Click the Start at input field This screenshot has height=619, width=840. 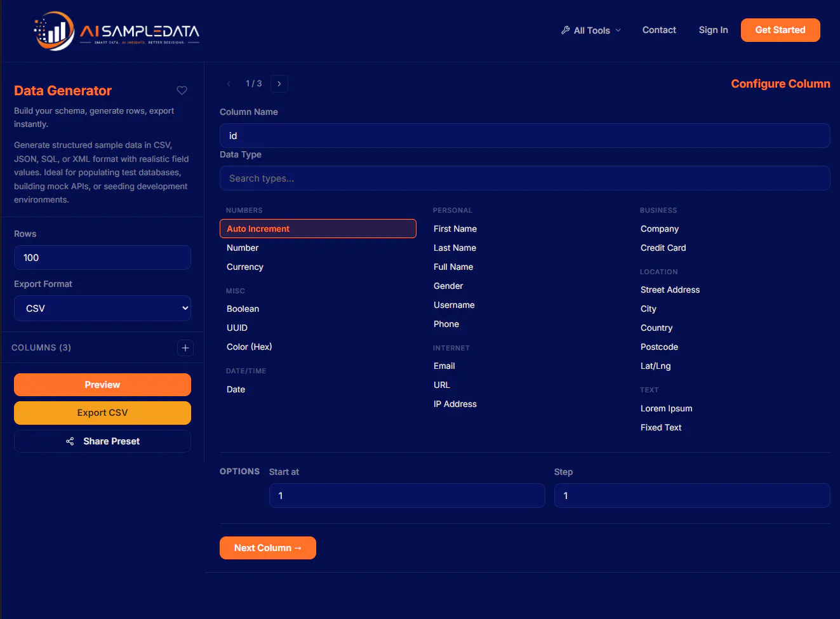coord(407,496)
